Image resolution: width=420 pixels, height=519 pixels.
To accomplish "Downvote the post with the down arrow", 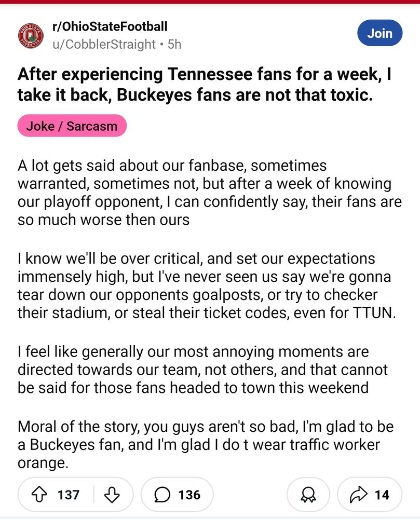I will 112,495.
